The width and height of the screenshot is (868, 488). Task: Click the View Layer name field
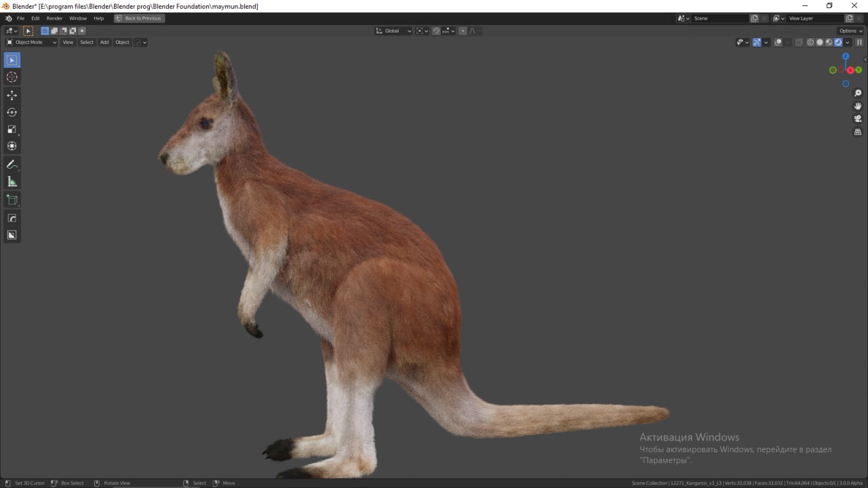815,18
